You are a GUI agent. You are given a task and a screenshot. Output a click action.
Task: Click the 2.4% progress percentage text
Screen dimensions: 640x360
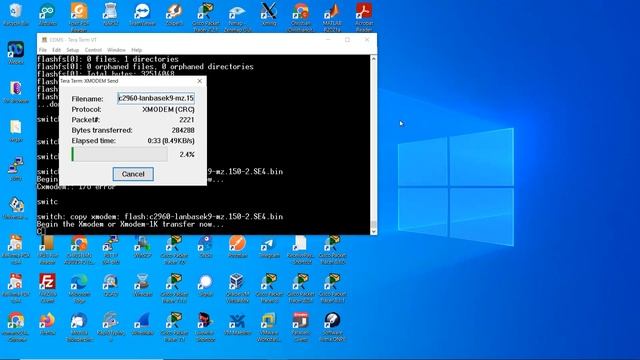click(x=187, y=155)
